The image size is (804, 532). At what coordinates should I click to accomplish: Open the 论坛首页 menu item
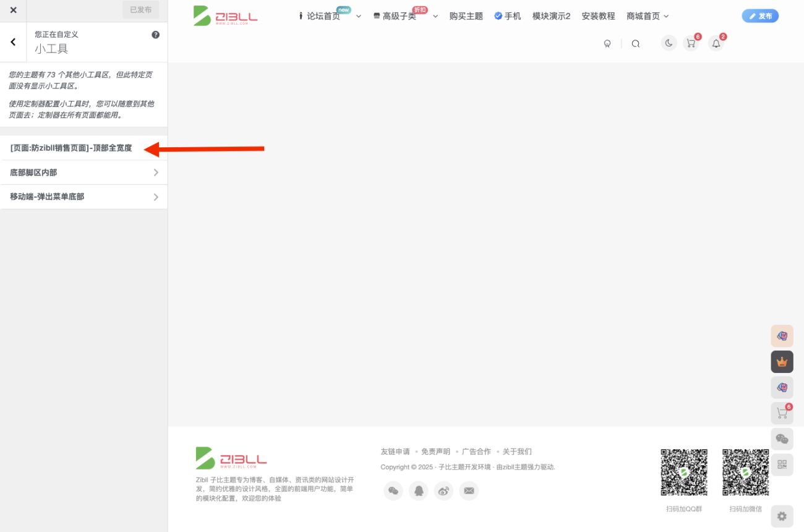tap(323, 16)
